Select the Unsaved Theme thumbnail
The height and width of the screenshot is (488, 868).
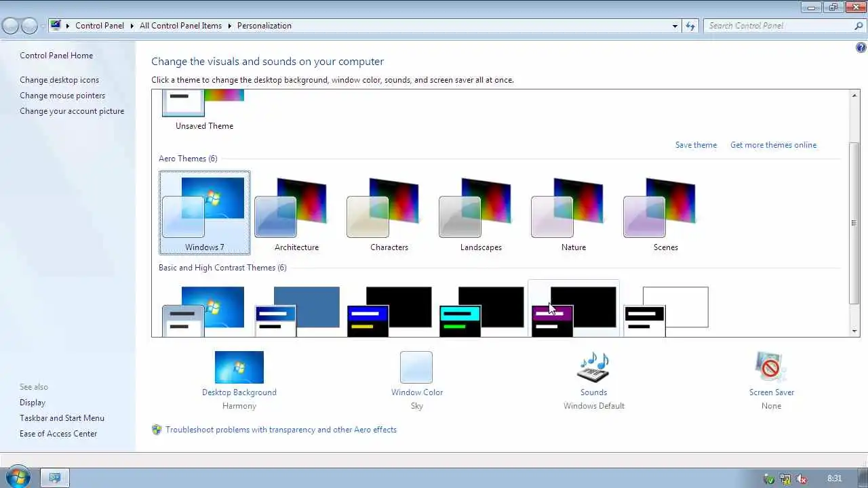tap(203, 104)
